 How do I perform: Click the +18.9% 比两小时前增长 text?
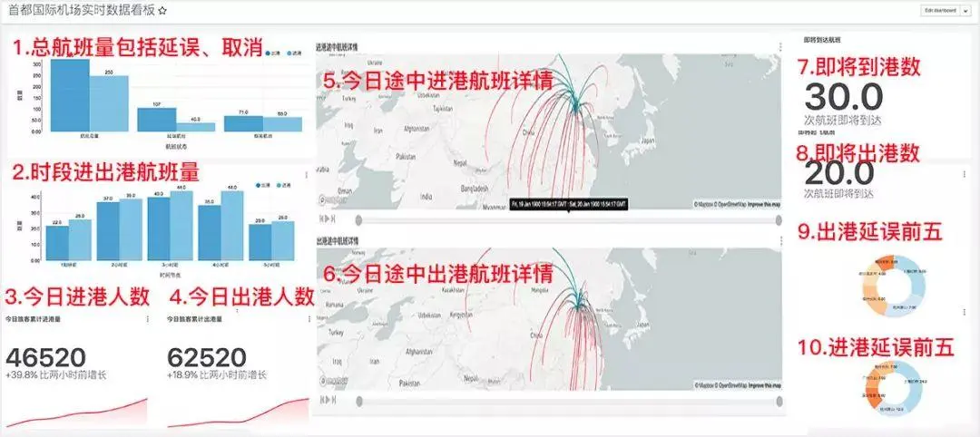coord(217,375)
